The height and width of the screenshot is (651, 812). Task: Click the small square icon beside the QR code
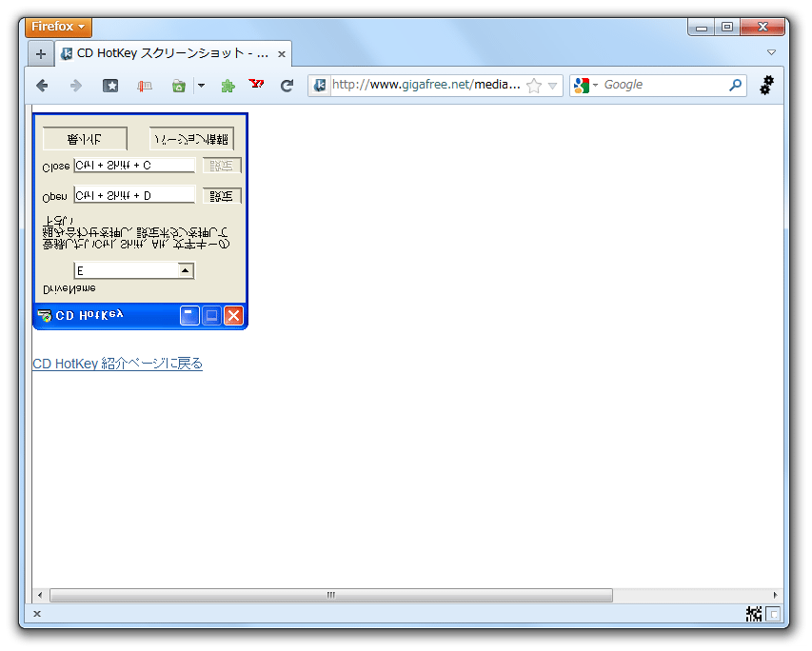point(773,614)
